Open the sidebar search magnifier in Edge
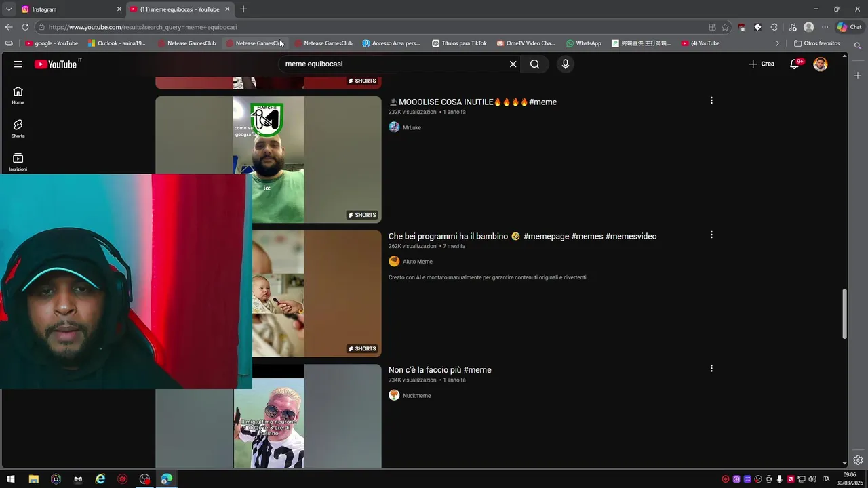868x488 pixels. (x=858, y=46)
